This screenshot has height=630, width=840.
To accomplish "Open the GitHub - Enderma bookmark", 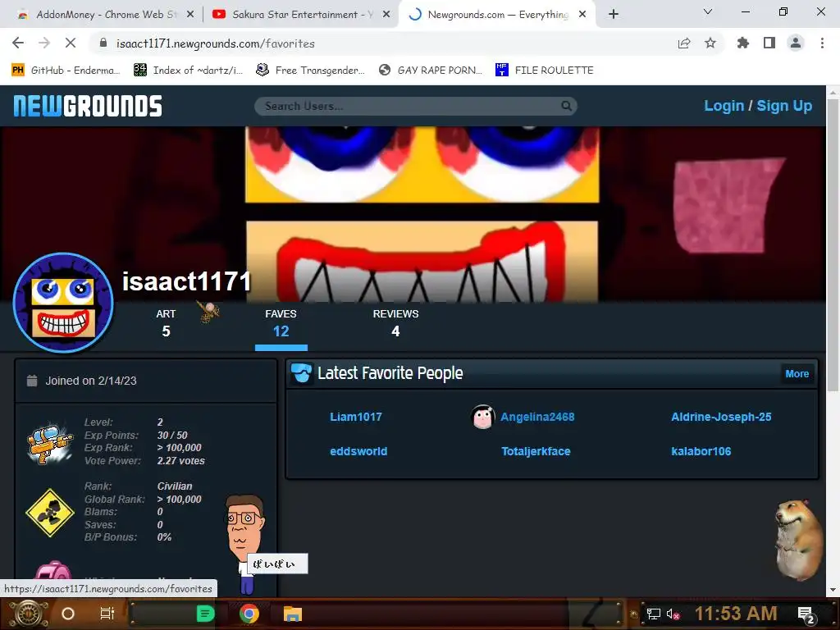I will 65,71.
